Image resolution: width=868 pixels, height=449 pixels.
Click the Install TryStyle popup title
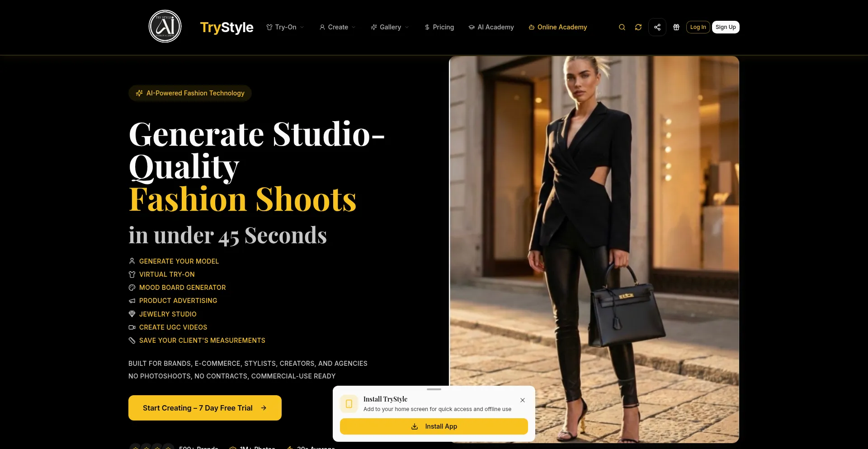click(x=385, y=399)
